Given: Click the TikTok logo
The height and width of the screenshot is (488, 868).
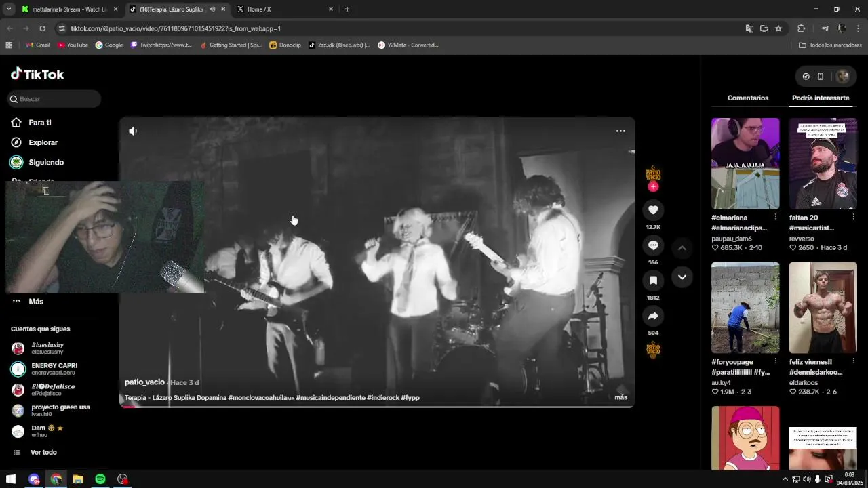Looking at the screenshot, I should click(x=37, y=74).
